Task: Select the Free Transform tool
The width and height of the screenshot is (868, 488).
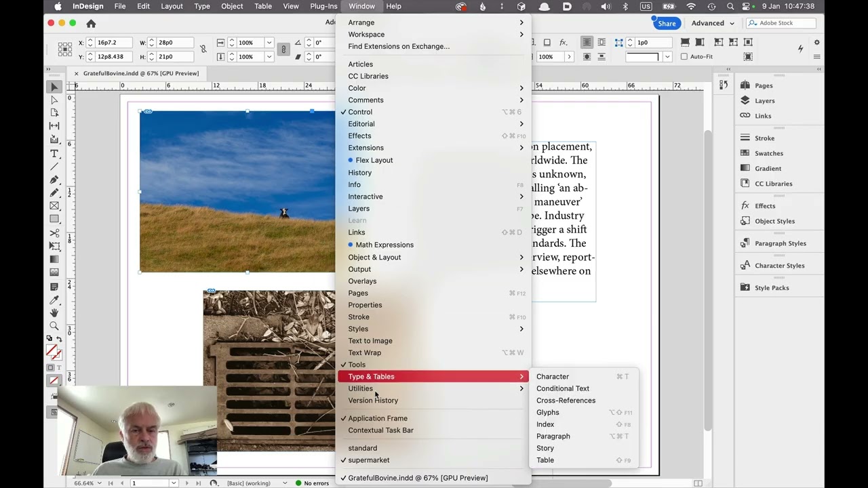Action: click(x=54, y=246)
